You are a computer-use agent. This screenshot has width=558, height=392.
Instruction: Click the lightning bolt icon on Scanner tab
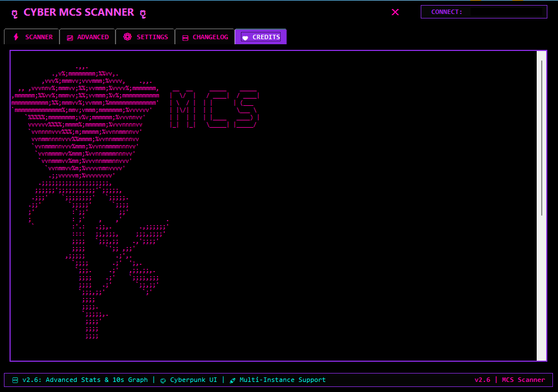tap(16, 37)
